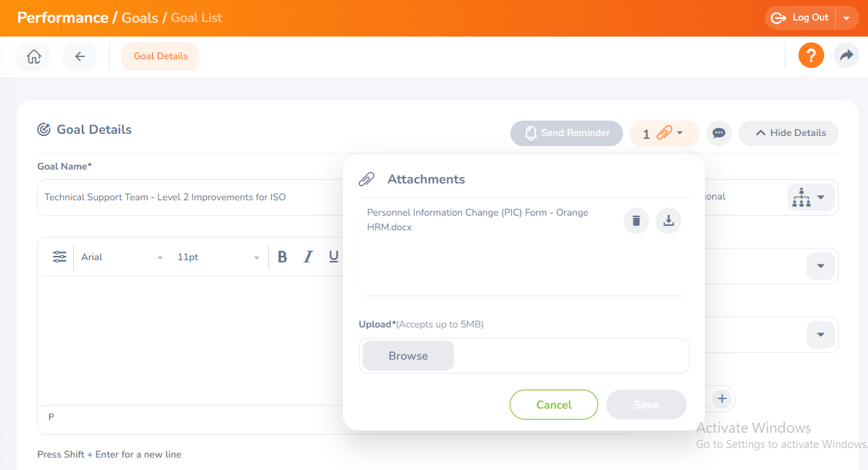The image size is (868, 470).
Task: Enable underline formatting in the editor
Action: (x=333, y=257)
